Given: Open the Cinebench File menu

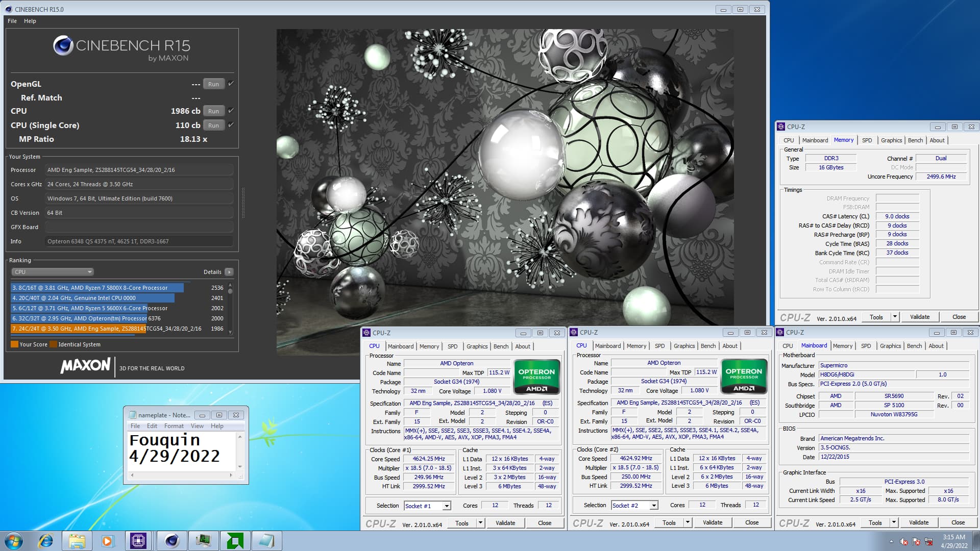Looking at the screenshot, I should tap(12, 21).
